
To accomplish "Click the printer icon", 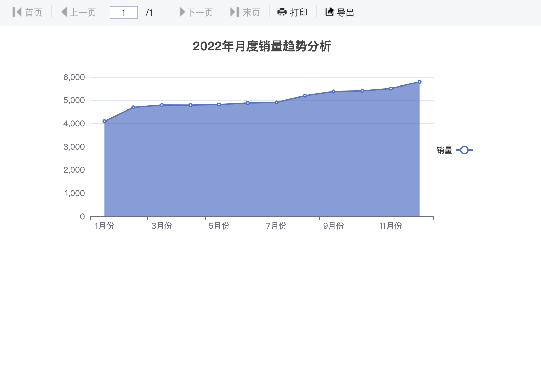I will [x=282, y=12].
